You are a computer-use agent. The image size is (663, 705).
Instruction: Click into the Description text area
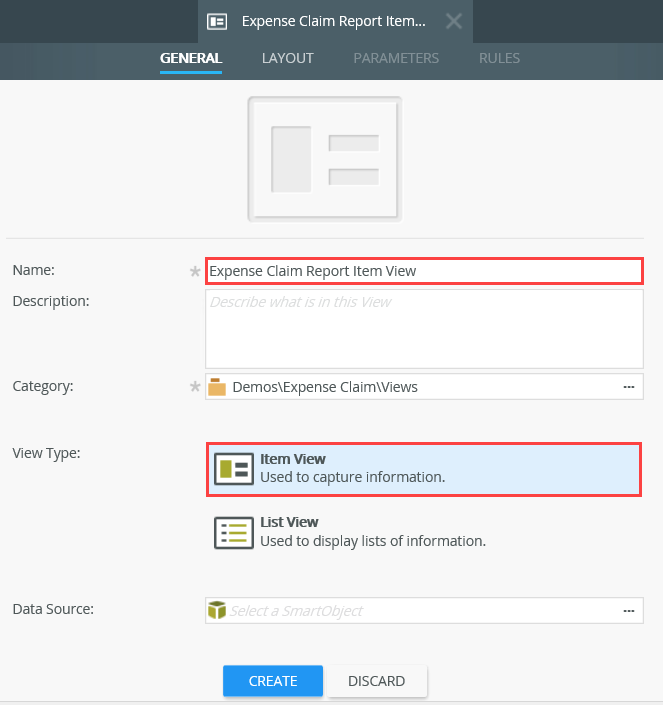tap(424, 329)
